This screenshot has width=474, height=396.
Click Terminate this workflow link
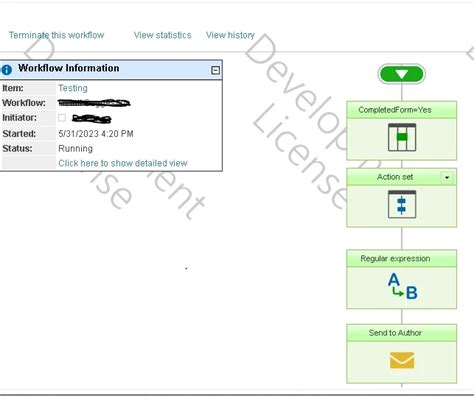[56, 35]
